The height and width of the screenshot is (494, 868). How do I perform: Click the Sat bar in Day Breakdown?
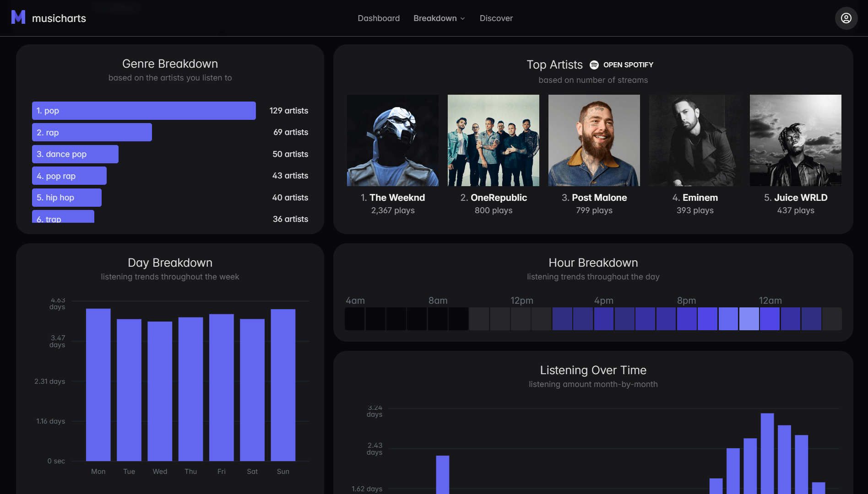click(252, 390)
